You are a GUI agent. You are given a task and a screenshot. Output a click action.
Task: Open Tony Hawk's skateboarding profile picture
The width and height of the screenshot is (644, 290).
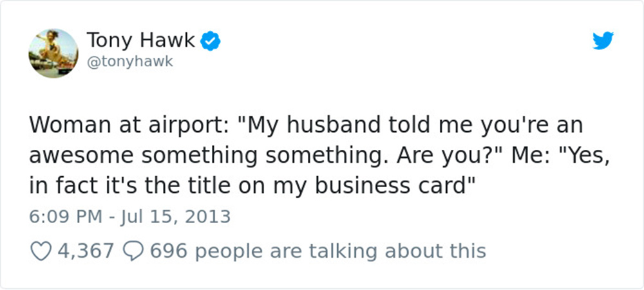click(x=53, y=53)
